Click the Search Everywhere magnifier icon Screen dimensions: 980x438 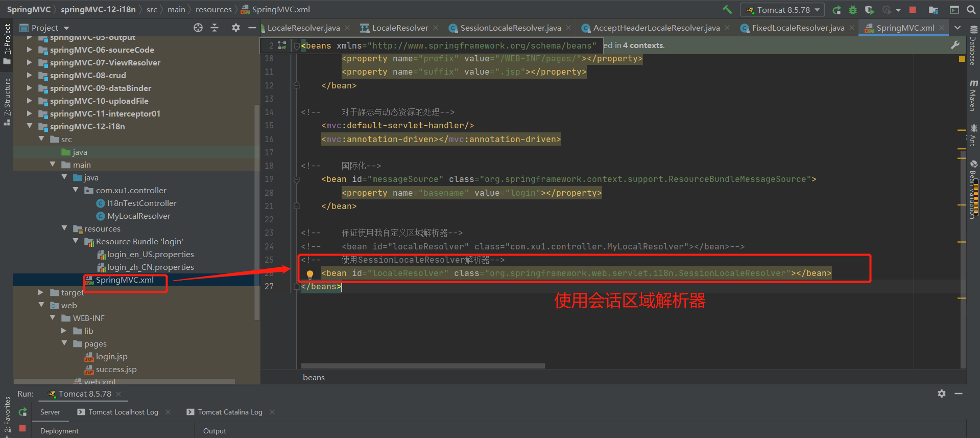click(971, 10)
